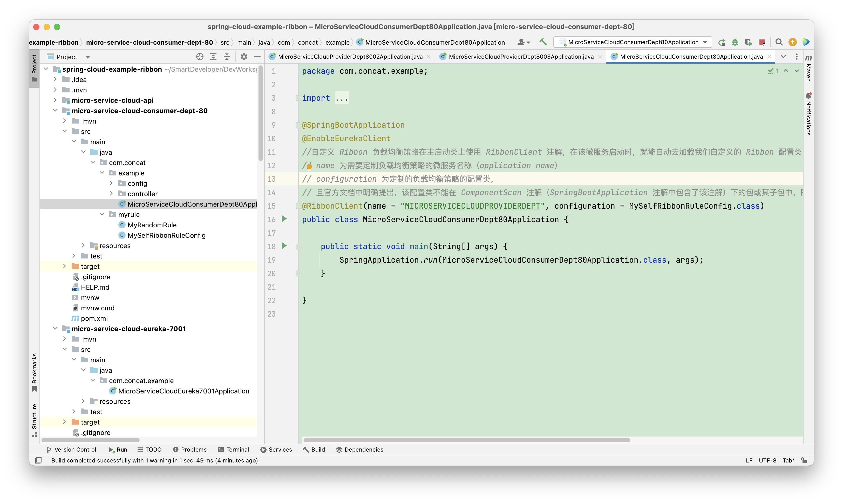Collapse all in Project panel toolbar
The image size is (843, 504).
point(227,57)
